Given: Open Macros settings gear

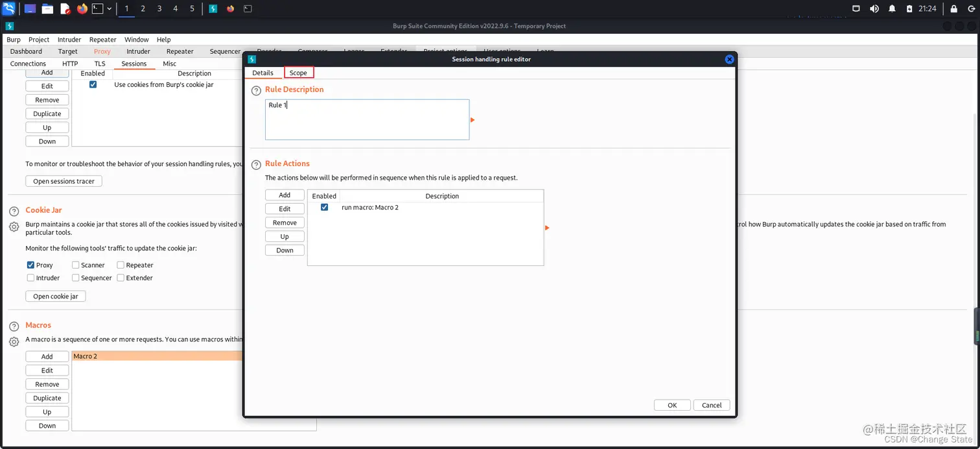Looking at the screenshot, I should [14, 341].
